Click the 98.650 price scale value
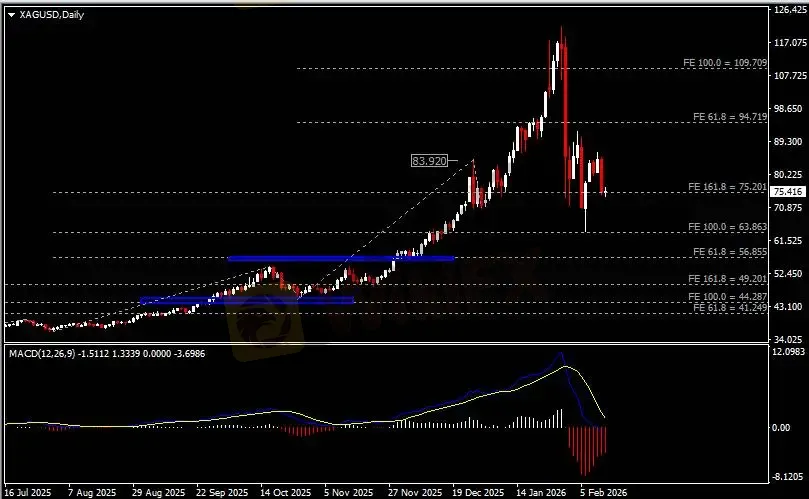Screen dimensions: 809x499 click(x=787, y=108)
